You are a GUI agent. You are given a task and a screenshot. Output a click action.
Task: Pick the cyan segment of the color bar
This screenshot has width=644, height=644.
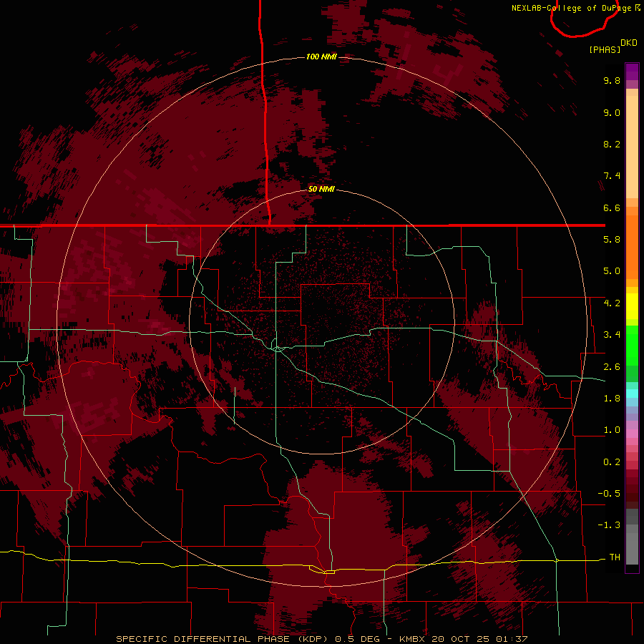click(x=632, y=394)
